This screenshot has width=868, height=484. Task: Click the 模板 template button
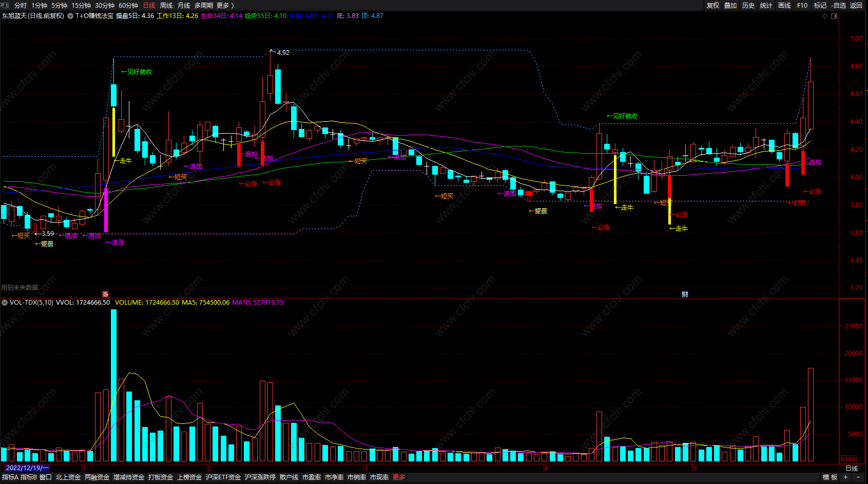(x=830, y=477)
